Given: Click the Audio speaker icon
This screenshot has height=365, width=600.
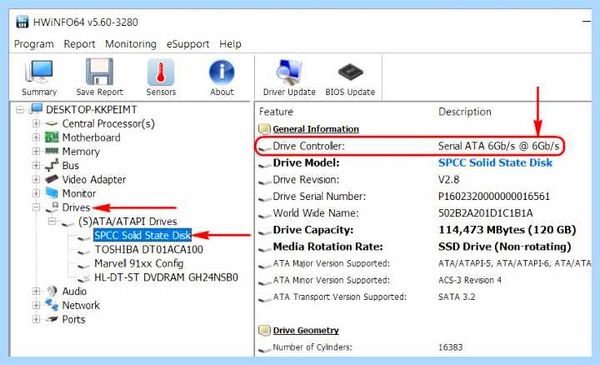Looking at the screenshot, I should tap(51, 291).
